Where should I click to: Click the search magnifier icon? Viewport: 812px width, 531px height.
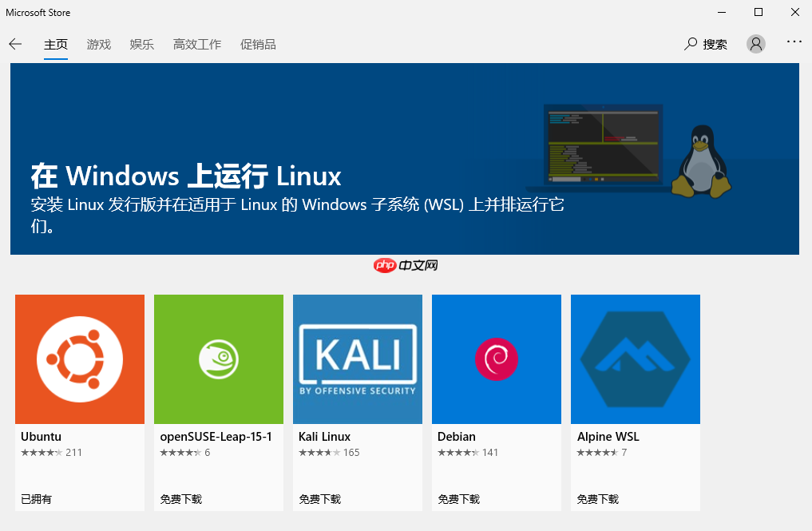pos(689,44)
